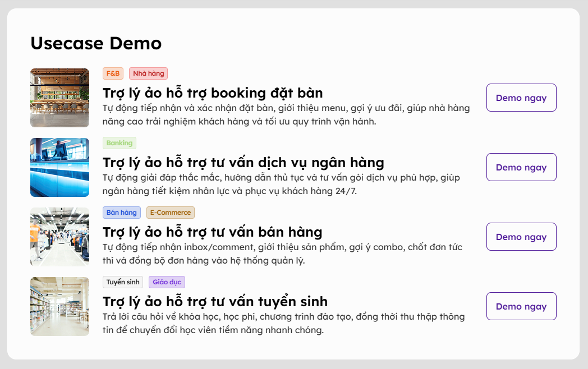Click description starting 'Tự động giải đáp thắc mắc'
This screenshot has width=588, height=369.
coord(281,184)
